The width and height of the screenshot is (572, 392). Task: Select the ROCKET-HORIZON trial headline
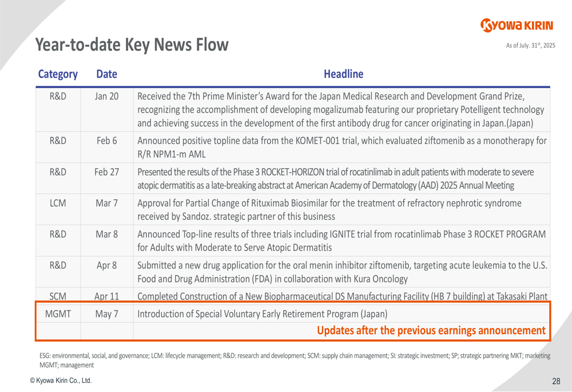(336, 179)
